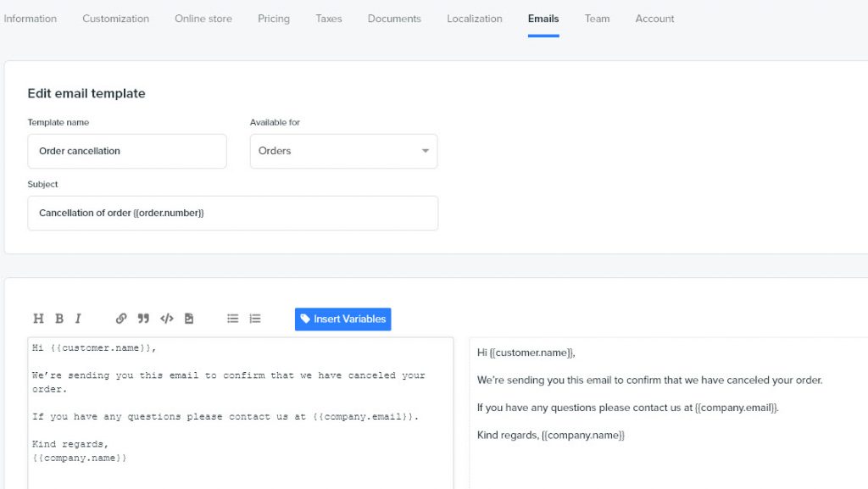Toggle bold formatting in the editor toolbar
The image size is (868, 489).
coord(59,319)
